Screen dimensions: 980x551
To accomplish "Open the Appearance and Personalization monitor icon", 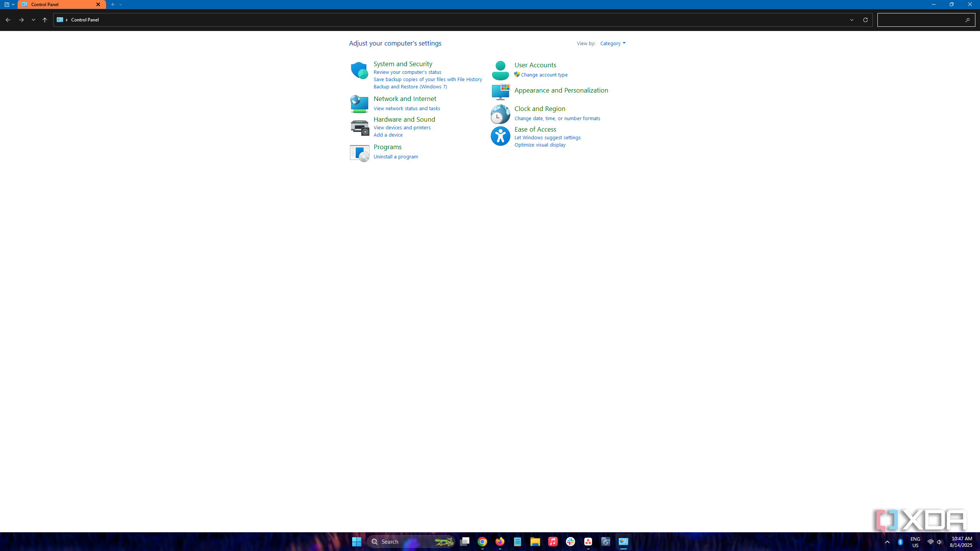I will (x=500, y=92).
